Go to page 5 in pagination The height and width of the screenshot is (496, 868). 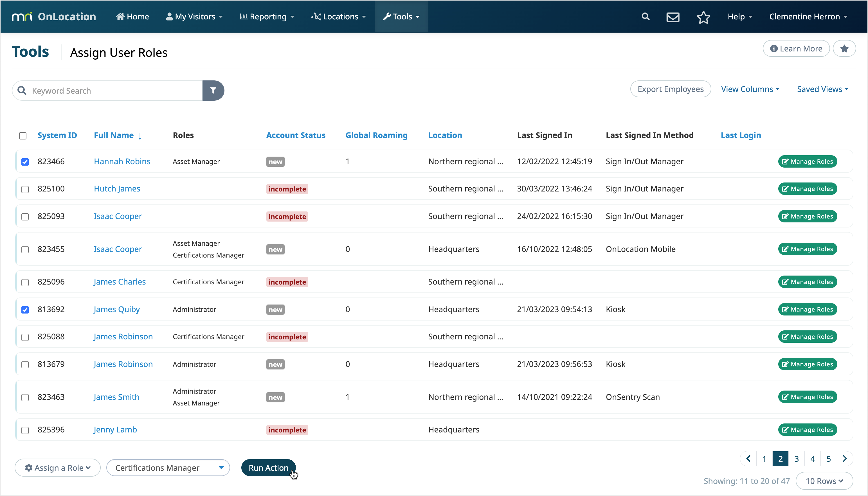(x=829, y=459)
